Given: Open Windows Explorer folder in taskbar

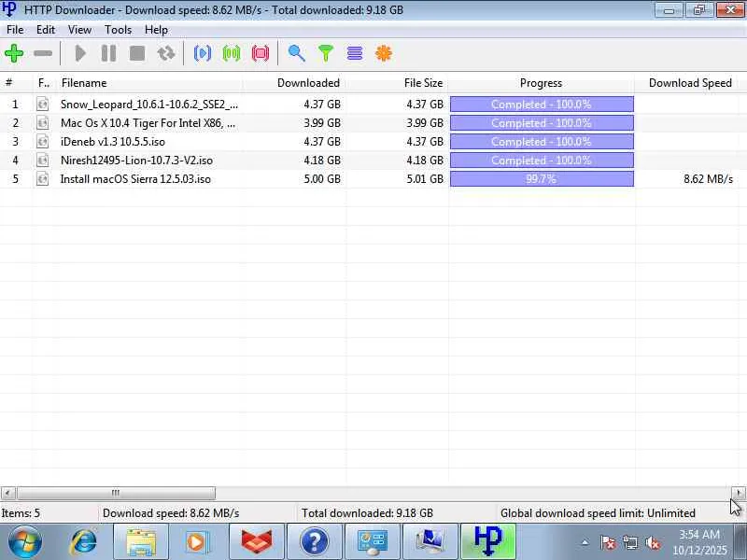Looking at the screenshot, I should coord(141,542).
